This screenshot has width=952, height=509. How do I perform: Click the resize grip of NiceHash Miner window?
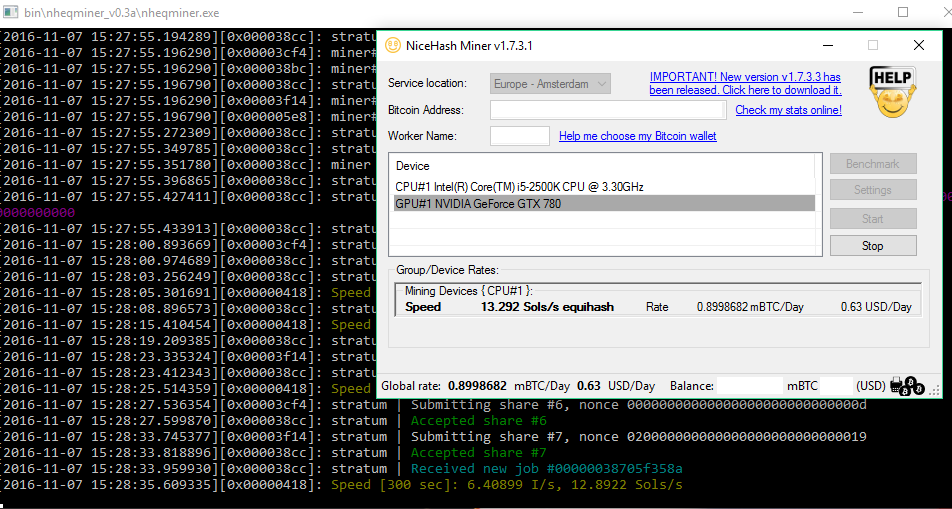[x=935, y=391]
